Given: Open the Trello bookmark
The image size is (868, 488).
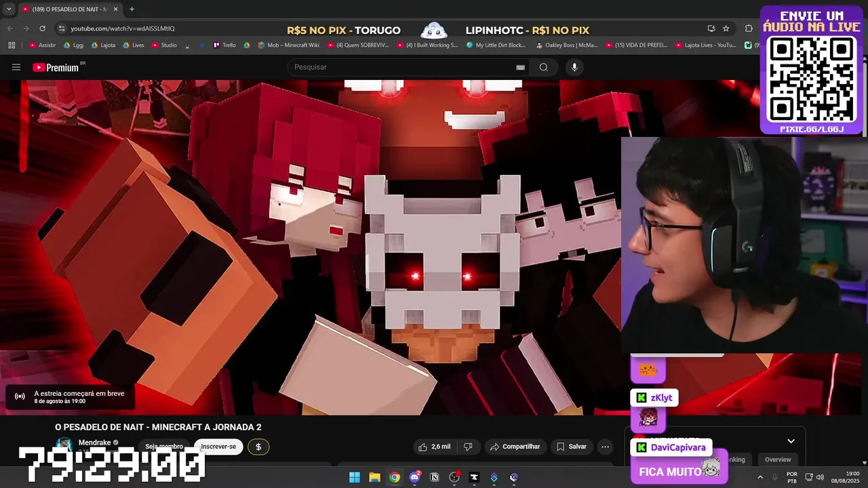Looking at the screenshot, I should pos(224,45).
